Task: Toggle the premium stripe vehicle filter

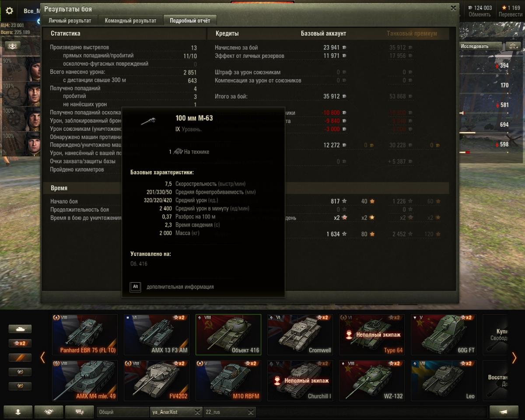Action: (x=20, y=358)
